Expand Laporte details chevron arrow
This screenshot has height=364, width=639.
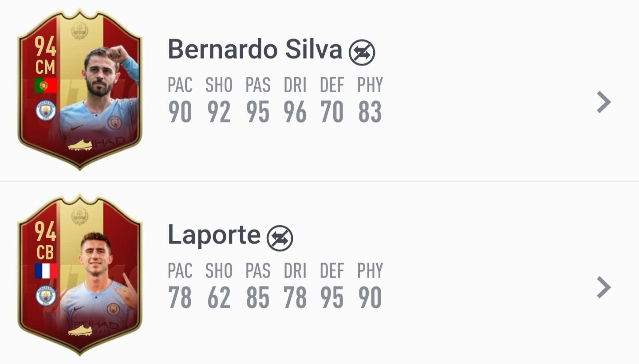[x=603, y=287]
